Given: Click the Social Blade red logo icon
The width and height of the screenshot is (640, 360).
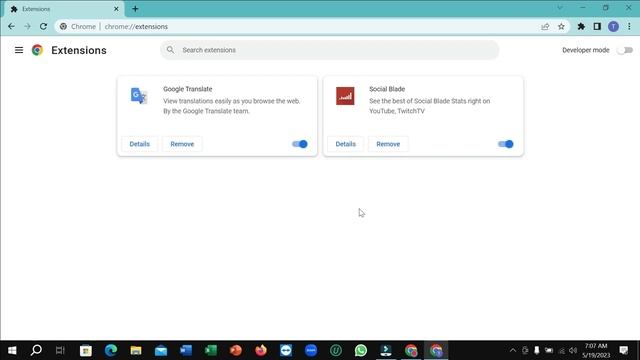Looking at the screenshot, I should coord(345,96).
